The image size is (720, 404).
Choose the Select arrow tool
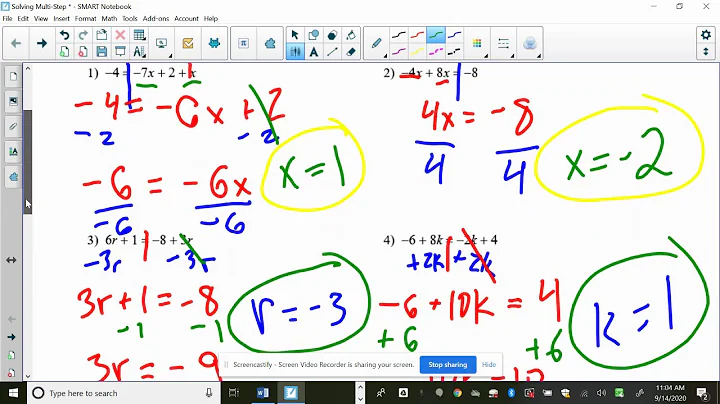[x=295, y=35]
